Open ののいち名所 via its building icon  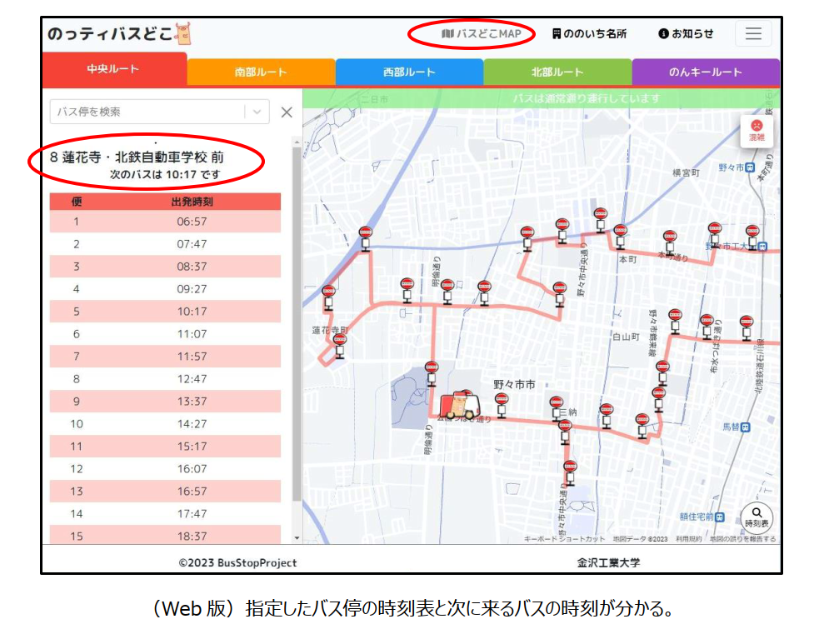pyautogui.click(x=559, y=34)
